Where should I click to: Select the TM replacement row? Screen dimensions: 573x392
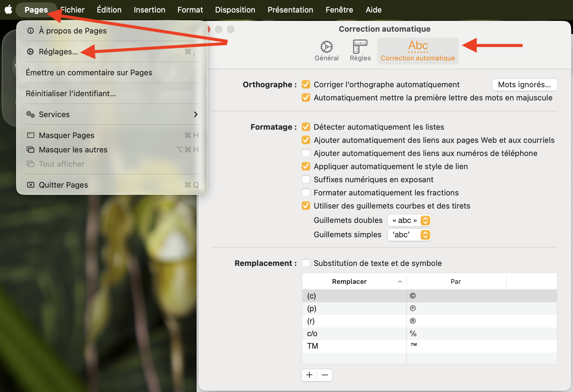(429, 346)
